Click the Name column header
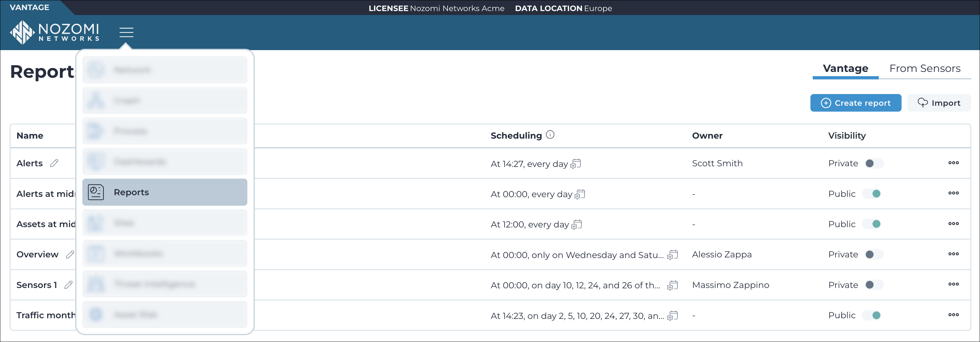980x342 pixels. point(30,136)
